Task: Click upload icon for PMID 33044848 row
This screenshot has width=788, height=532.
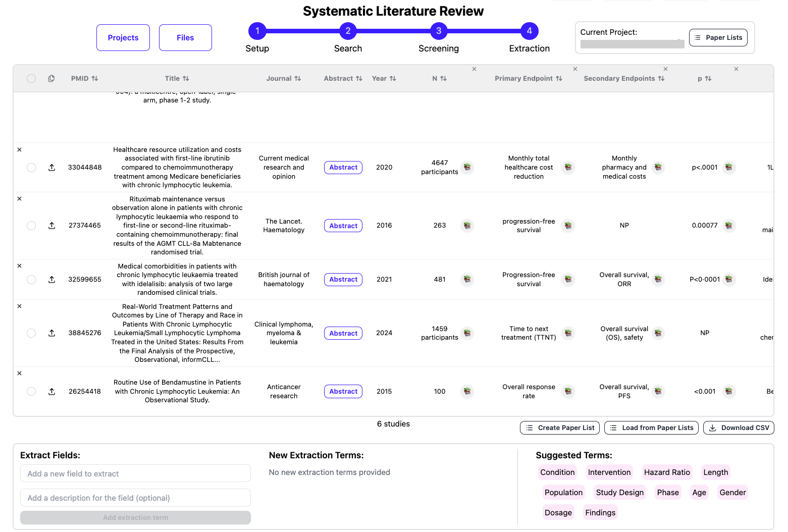Action: (x=51, y=168)
